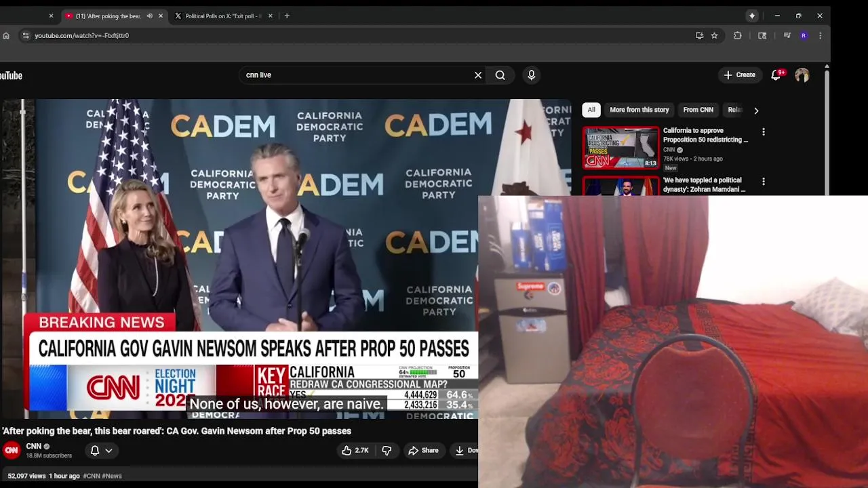The image size is (868, 488).
Task: Click the YouTube logo
Action: click(x=10, y=75)
